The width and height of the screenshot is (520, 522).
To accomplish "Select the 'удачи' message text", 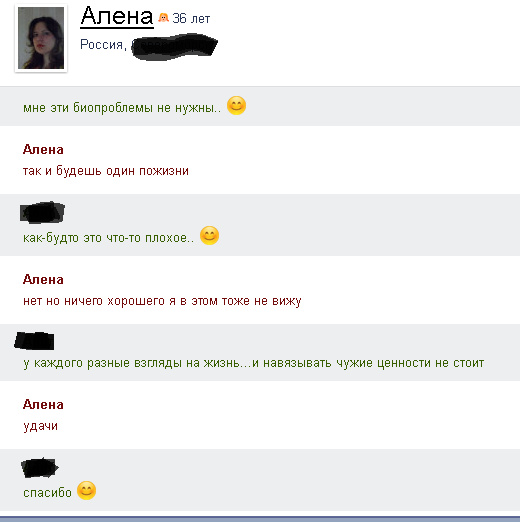I will click(x=40, y=426).
